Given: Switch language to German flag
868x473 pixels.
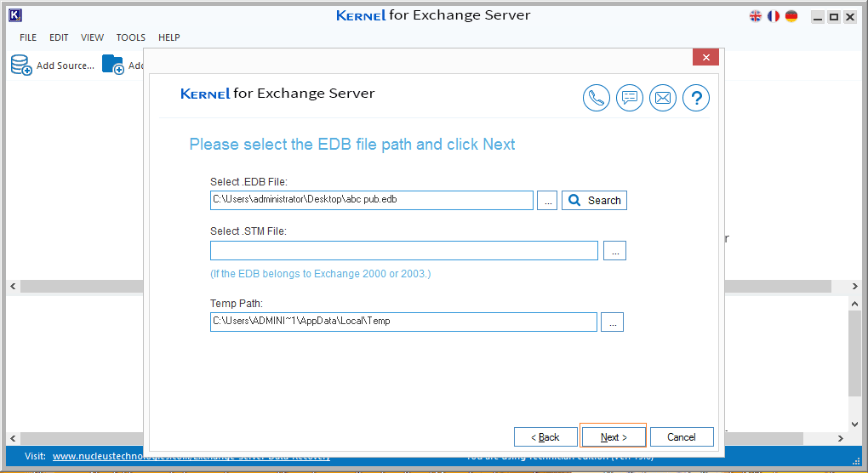Looking at the screenshot, I should coord(791,16).
